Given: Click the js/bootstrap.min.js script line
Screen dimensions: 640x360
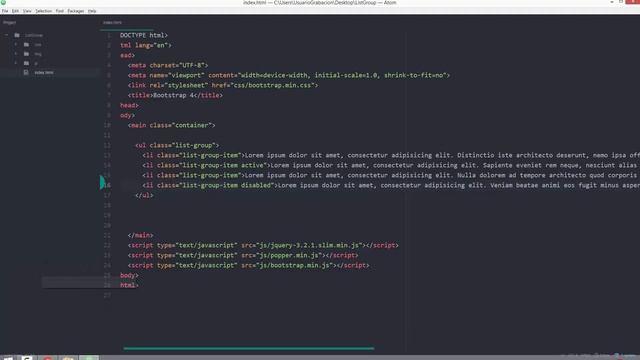Looking at the screenshot, I should (x=249, y=265).
